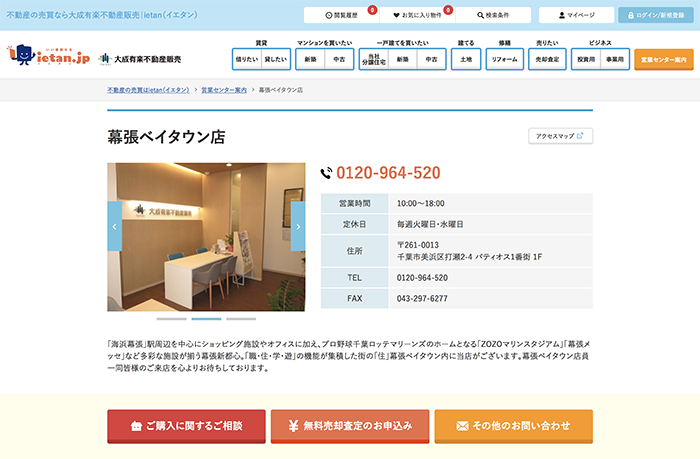Click ログイン/新規登録 button
700x459 pixels.
click(656, 15)
